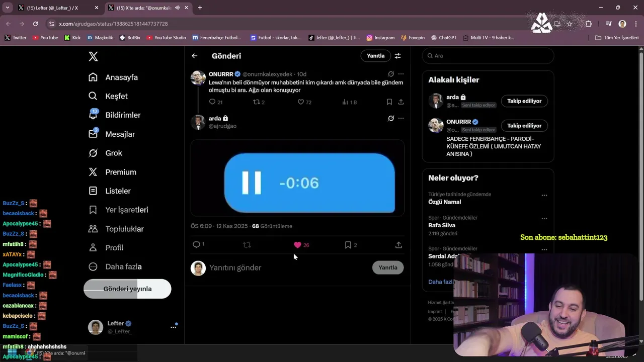Open Instagram bookmark
This screenshot has width=644, height=362.
(380, 38)
